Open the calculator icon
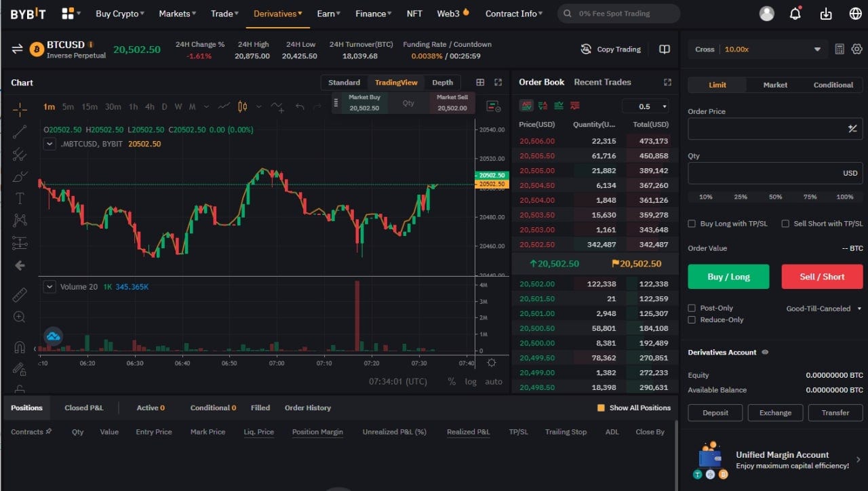This screenshot has height=491, width=868. point(840,49)
